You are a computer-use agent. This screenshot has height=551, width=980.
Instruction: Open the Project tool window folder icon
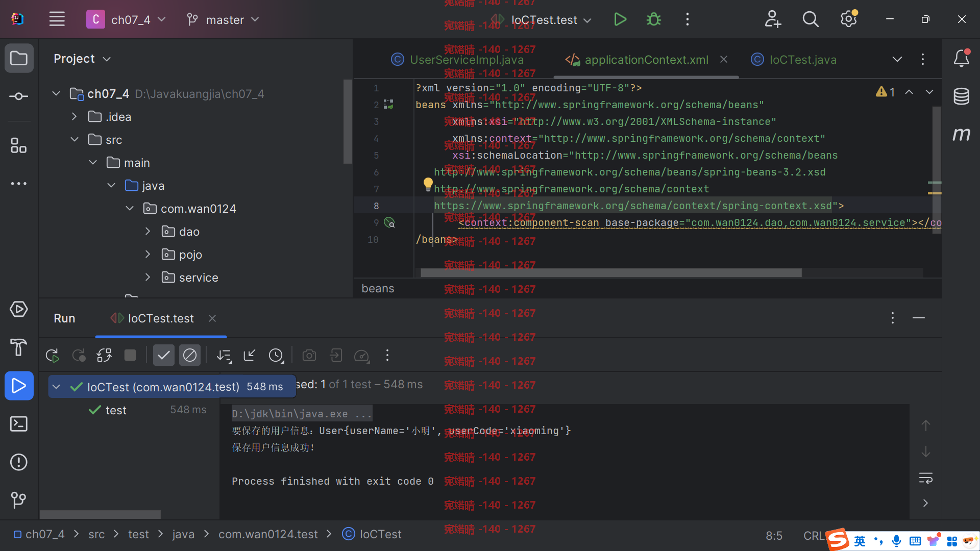[19, 58]
